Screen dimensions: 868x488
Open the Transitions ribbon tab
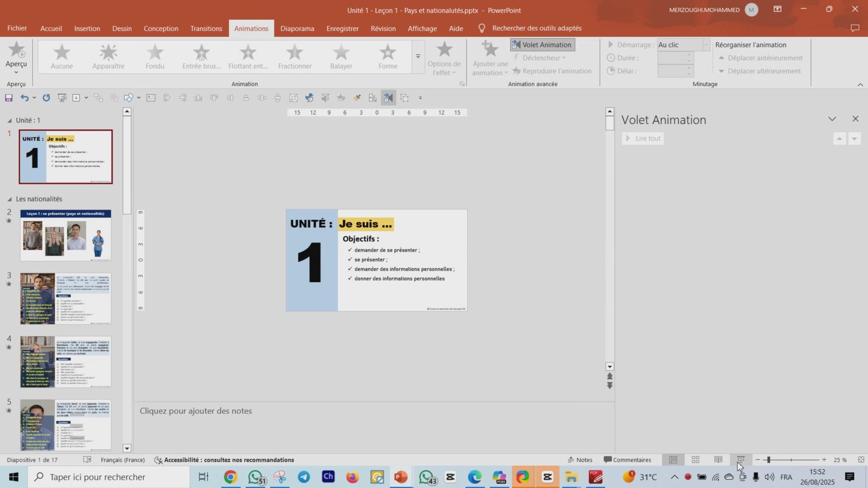coord(206,28)
